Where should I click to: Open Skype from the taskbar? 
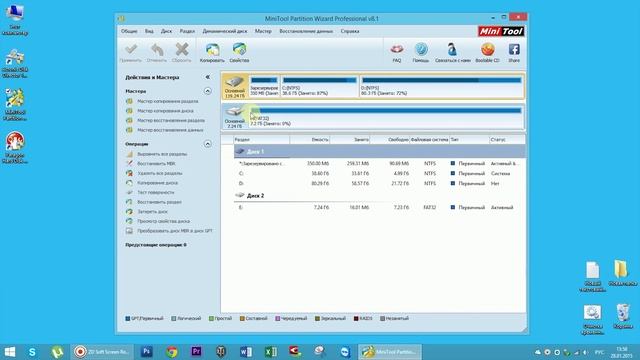pos(32,352)
